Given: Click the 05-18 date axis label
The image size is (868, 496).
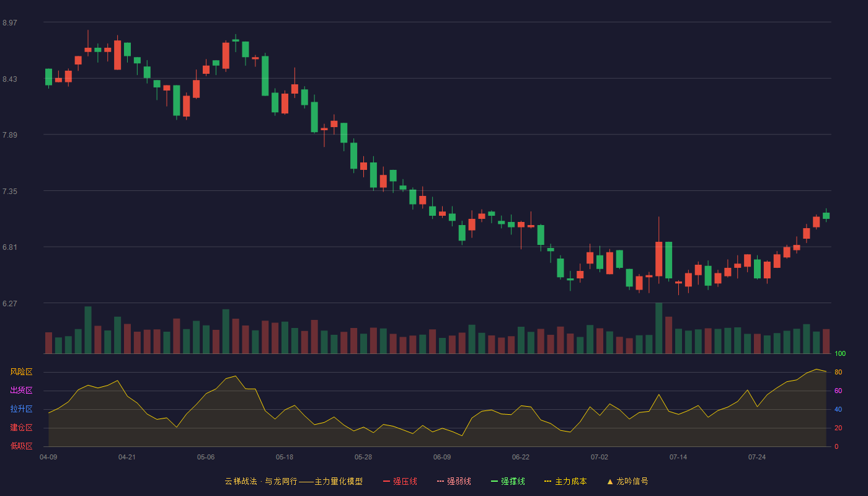Looking at the screenshot, I should click(x=285, y=457).
